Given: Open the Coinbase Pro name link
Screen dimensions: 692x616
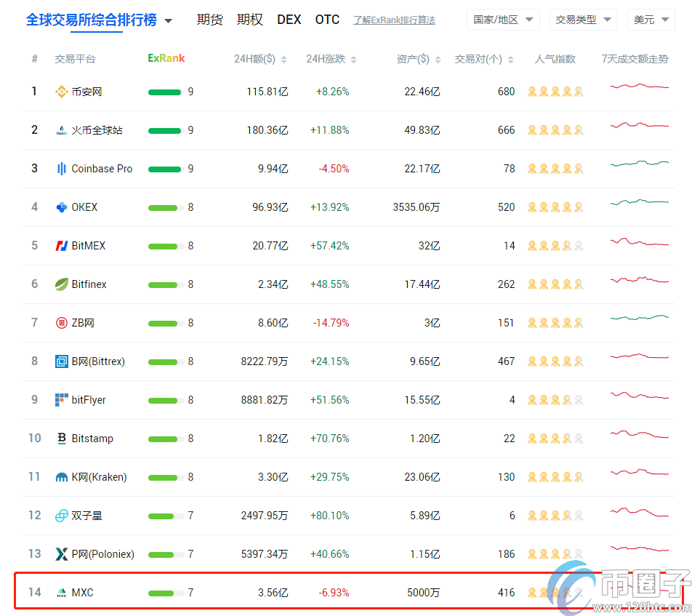Looking at the screenshot, I should coord(102,169).
